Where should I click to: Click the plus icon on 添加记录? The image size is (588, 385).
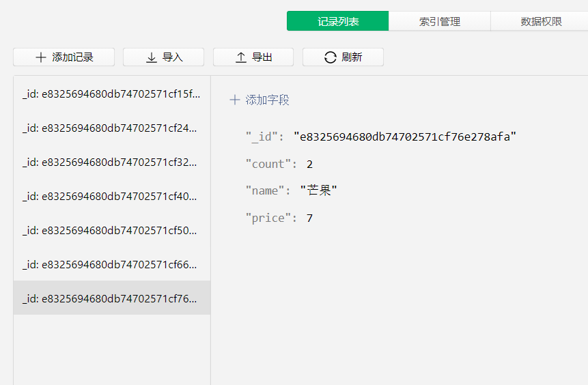[x=40, y=57]
